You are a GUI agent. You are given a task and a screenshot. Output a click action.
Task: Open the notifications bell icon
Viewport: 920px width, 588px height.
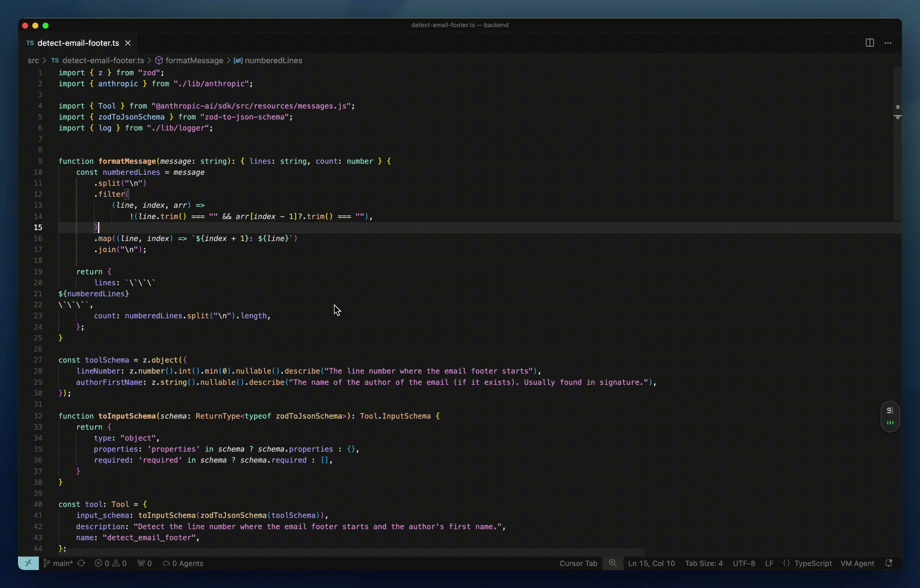[x=889, y=563]
